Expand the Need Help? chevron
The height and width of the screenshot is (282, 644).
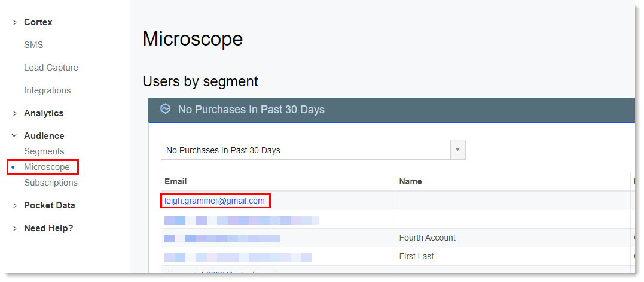click(14, 228)
